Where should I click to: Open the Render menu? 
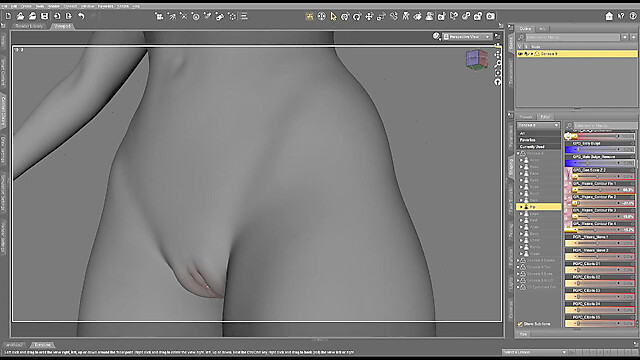pyautogui.click(x=53, y=7)
